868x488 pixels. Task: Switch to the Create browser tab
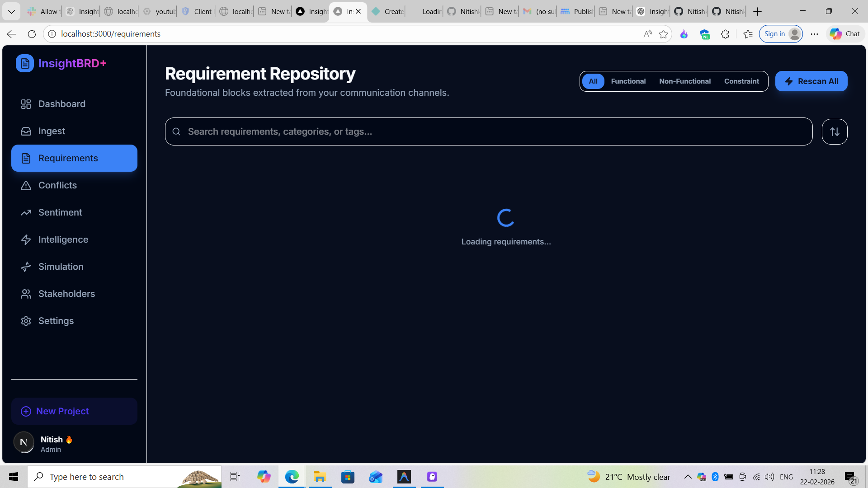tap(388, 11)
